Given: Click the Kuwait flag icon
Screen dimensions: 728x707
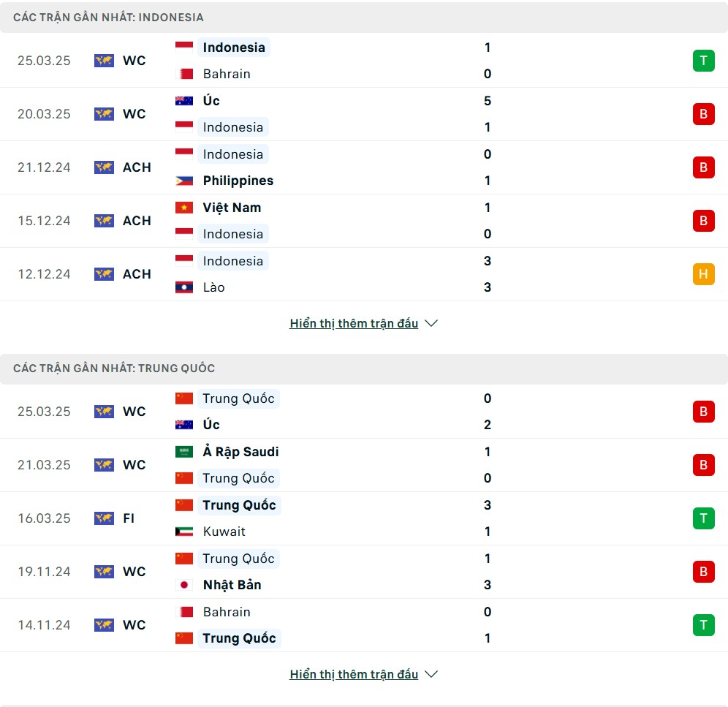Looking at the screenshot, I should [x=184, y=532].
